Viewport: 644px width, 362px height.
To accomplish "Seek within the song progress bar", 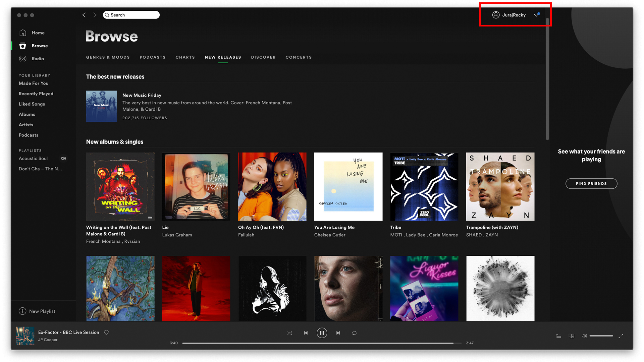I will click(322, 343).
